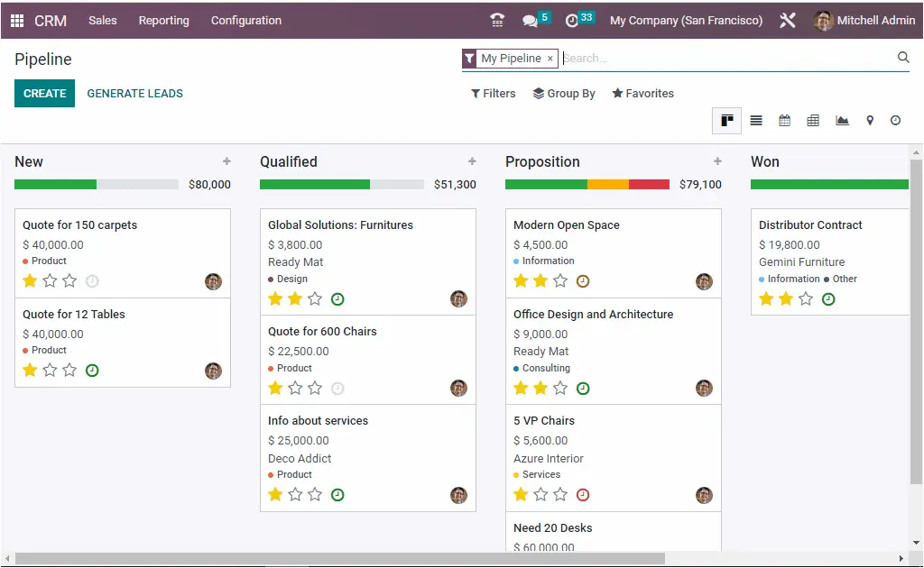Switch to Pivot view
924x568 pixels.
tap(813, 120)
